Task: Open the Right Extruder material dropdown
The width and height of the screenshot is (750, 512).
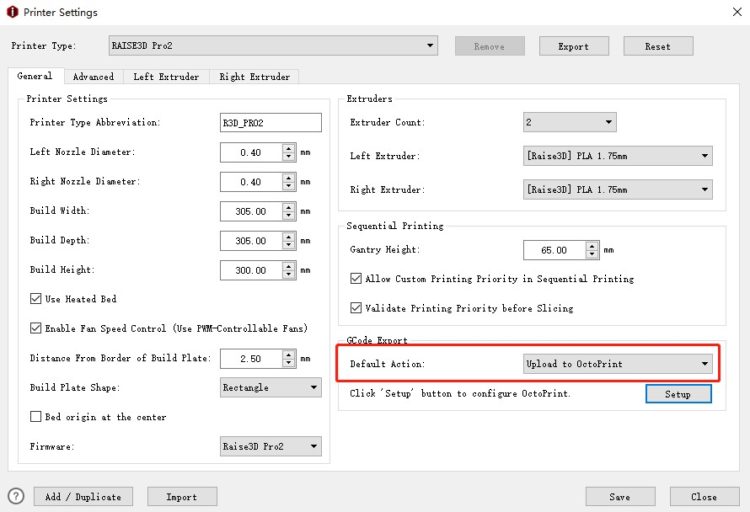Action: 618,189
